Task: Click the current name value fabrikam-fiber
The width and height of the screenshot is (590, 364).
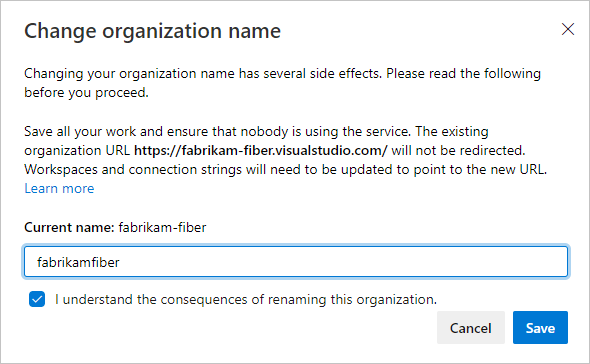Action: coord(162,227)
